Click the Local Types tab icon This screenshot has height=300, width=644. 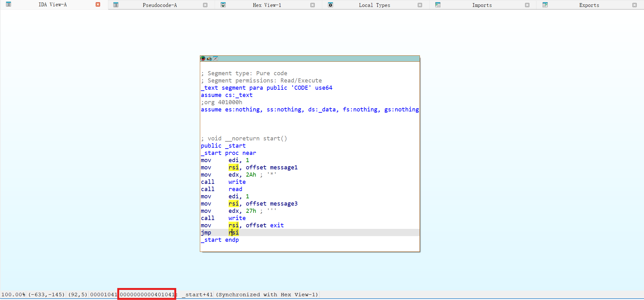330,5
